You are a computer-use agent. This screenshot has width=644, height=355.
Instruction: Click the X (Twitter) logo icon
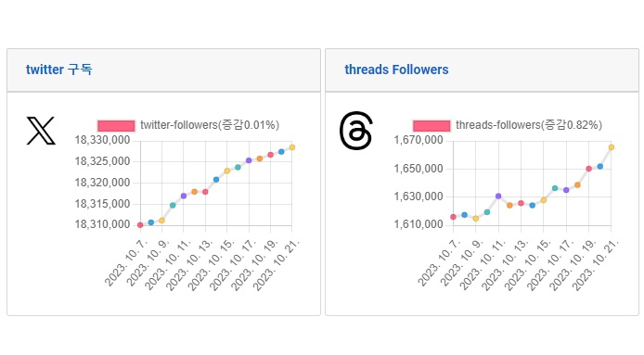[41, 131]
